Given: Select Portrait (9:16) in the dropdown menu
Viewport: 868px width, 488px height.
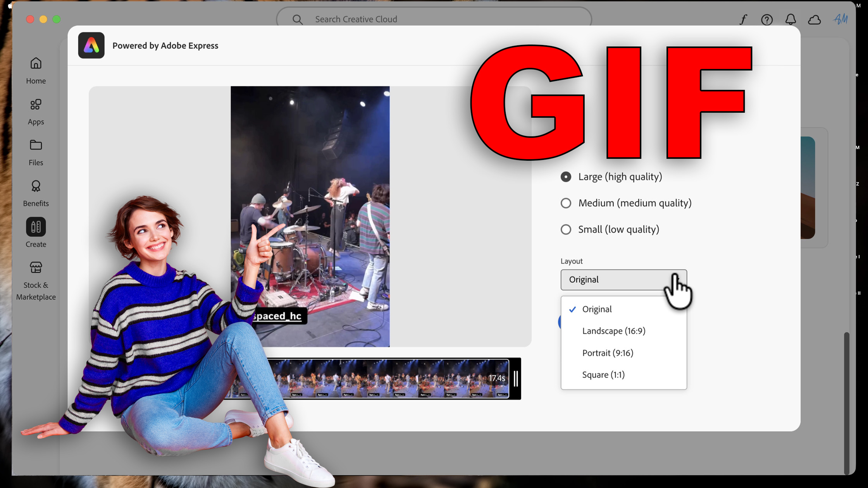Looking at the screenshot, I should (608, 352).
